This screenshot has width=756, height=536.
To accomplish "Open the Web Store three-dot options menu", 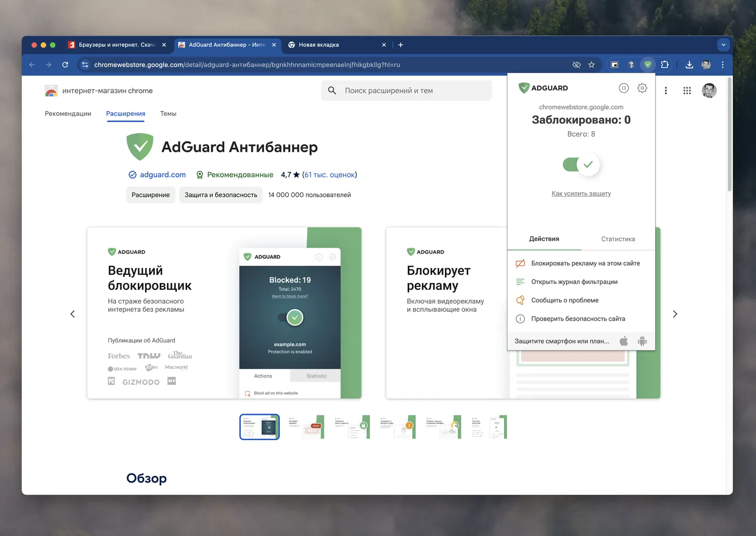I will 666,91.
